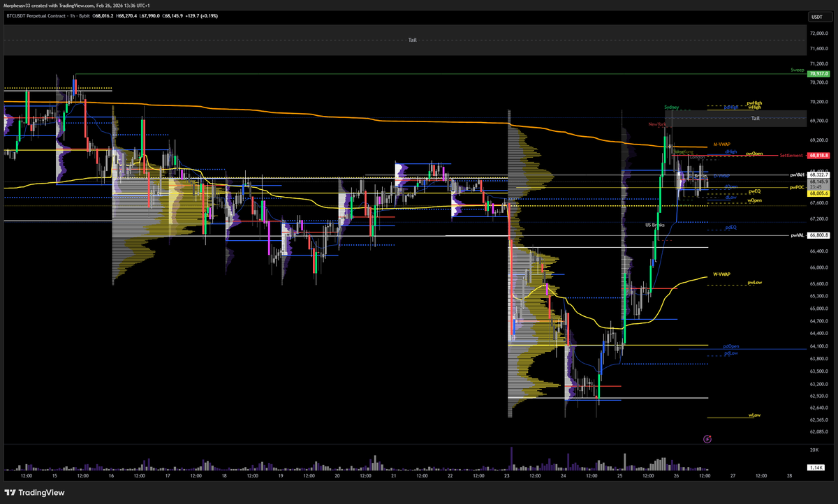Click the 66,000.0 price axis label
838x504 pixels.
[819, 267]
